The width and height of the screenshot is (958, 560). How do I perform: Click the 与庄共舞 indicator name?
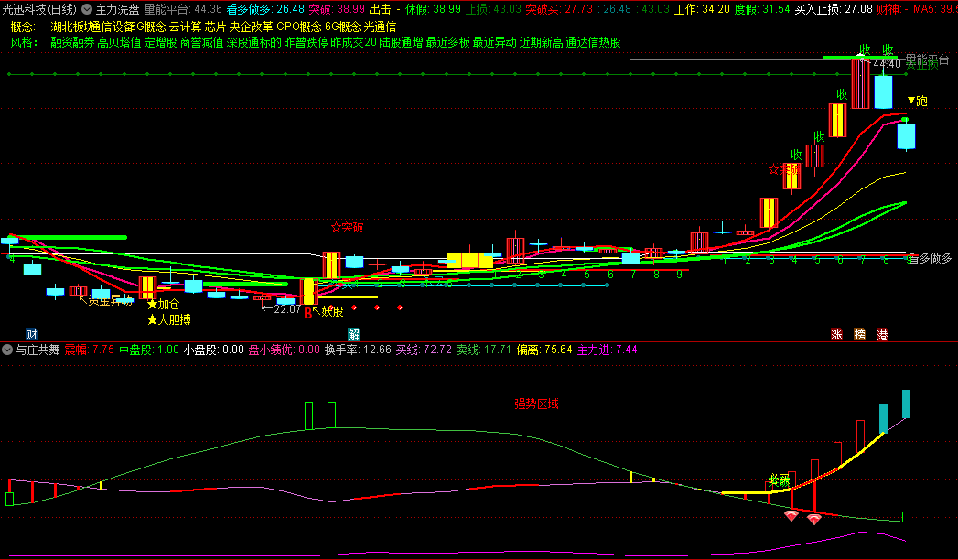[38, 350]
